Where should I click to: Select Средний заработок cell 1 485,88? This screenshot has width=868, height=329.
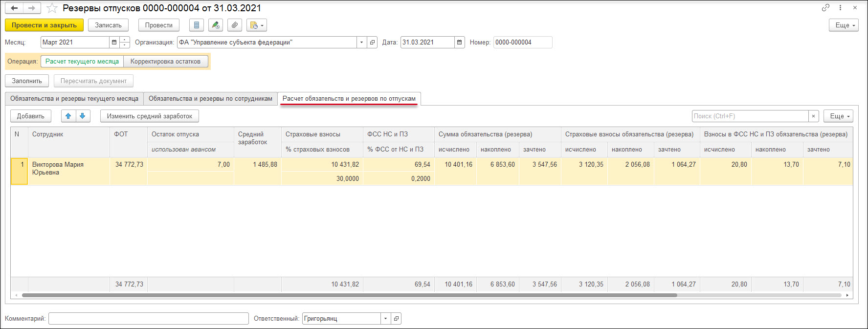[258, 171]
